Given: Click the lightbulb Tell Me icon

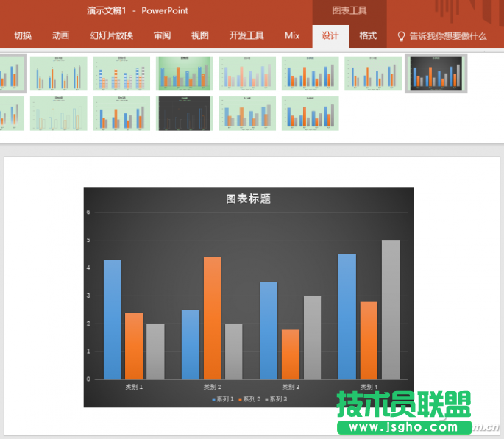Looking at the screenshot, I should (x=401, y=36).
